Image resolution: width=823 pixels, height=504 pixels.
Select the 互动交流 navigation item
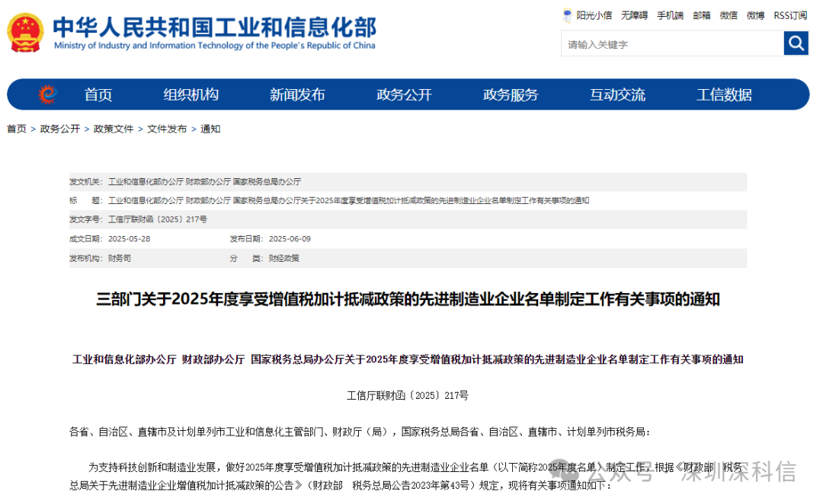point(617,94)
